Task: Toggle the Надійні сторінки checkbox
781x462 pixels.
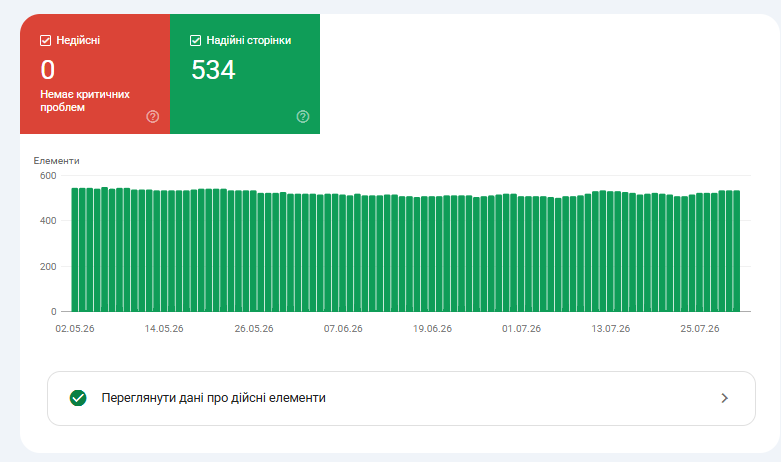Action: (x=196, y=40)
